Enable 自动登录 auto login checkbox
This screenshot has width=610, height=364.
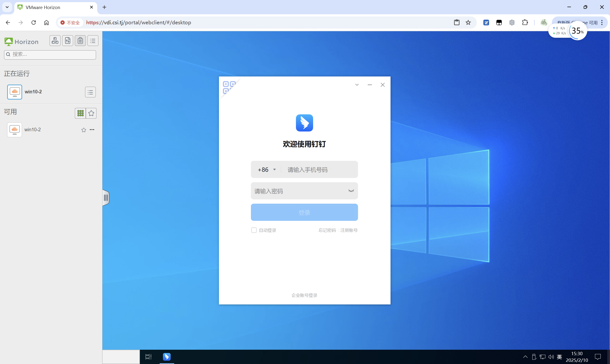pyautogui.click(x=254, y=230)
